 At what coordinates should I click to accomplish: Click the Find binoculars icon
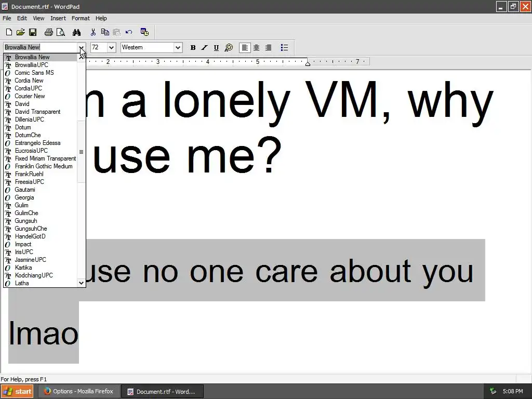[x=77, y=32]
